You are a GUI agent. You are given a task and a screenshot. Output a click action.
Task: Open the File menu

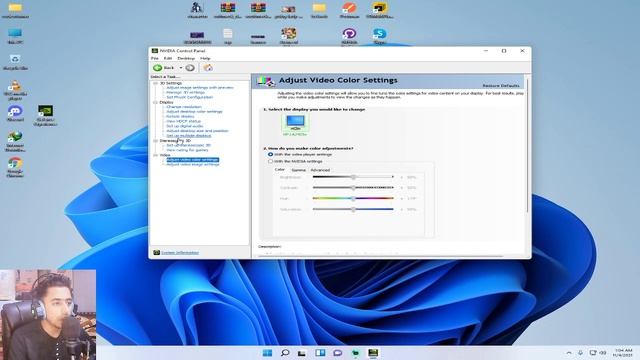[x=155, y=59]
